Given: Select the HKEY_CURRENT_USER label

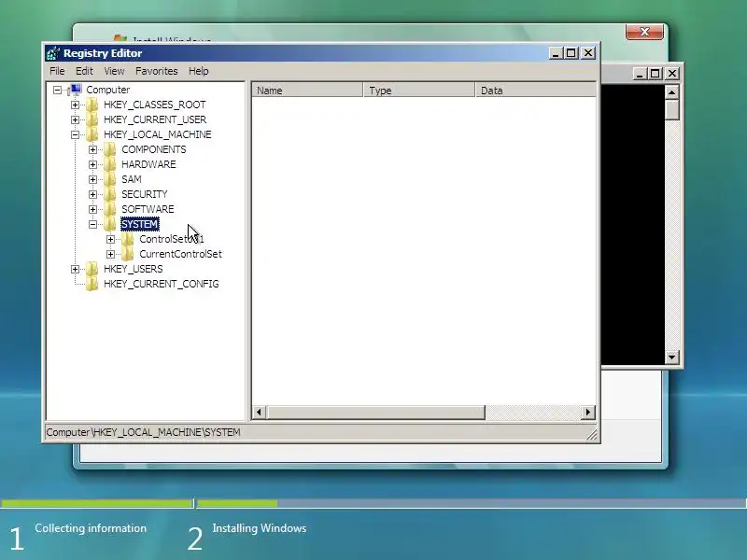Looking at the screenshot, I should tap(155, 119).
